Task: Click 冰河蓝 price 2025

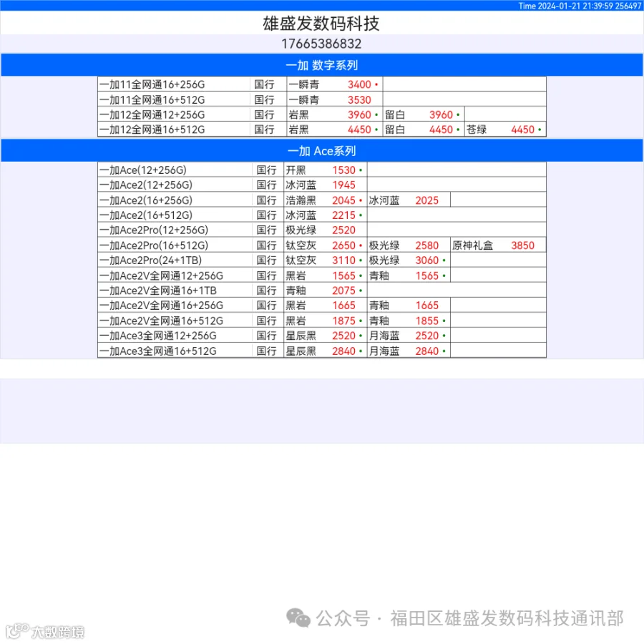Action: click(x=426, y=200)
